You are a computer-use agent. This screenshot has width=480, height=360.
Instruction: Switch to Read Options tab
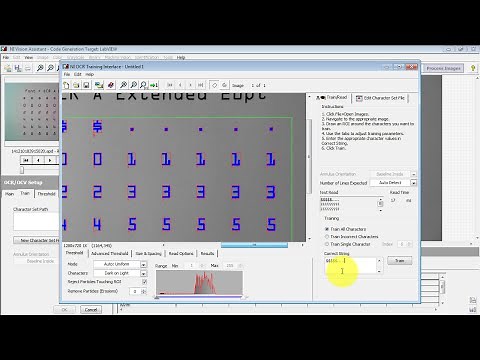(x=181, y=254)
